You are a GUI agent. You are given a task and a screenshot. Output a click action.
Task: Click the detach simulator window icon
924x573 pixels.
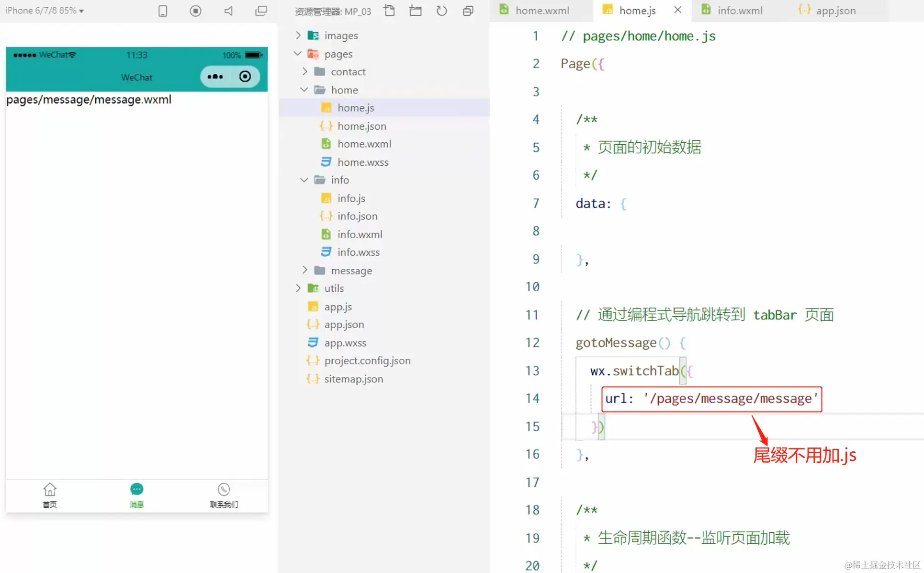[261, 11]
